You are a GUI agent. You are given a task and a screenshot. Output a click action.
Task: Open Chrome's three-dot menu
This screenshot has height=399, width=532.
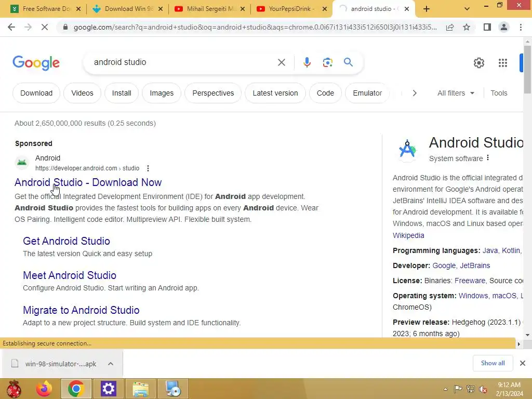521,27
